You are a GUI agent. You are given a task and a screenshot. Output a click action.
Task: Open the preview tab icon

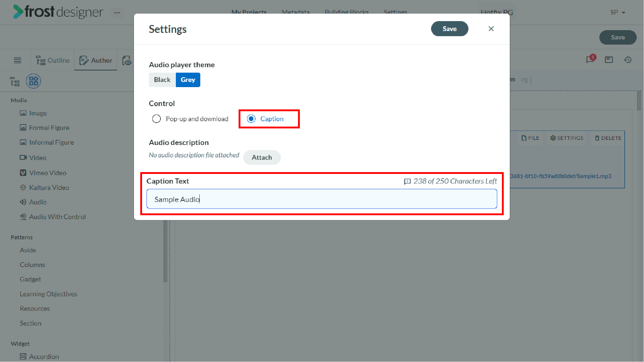(x=127, y=60)
